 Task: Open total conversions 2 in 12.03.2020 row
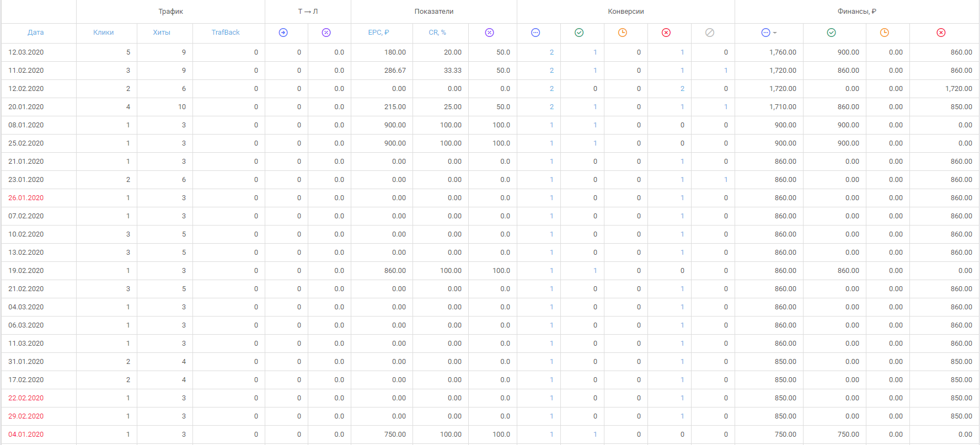click(551, 52)
